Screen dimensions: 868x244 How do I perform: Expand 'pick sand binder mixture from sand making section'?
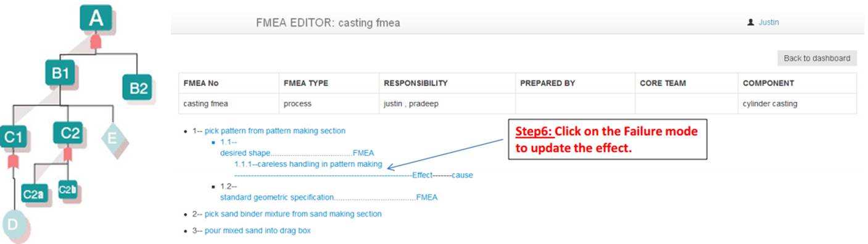click(x=293, y=214)
